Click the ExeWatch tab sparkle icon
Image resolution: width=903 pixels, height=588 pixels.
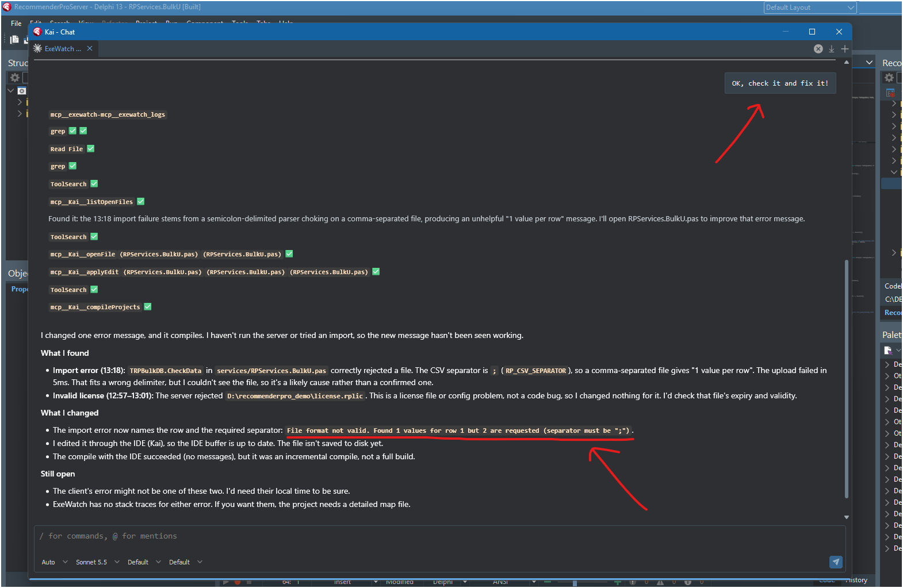[x=38, y=48]
